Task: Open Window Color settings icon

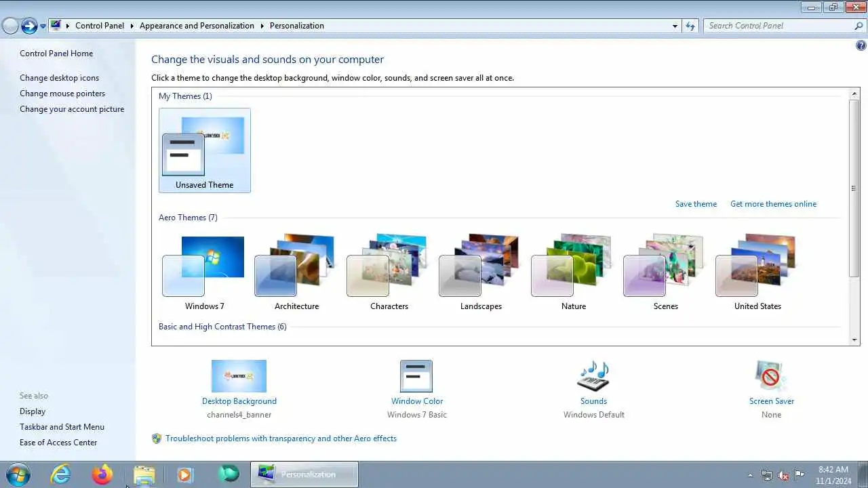Action: pos(416,376)
